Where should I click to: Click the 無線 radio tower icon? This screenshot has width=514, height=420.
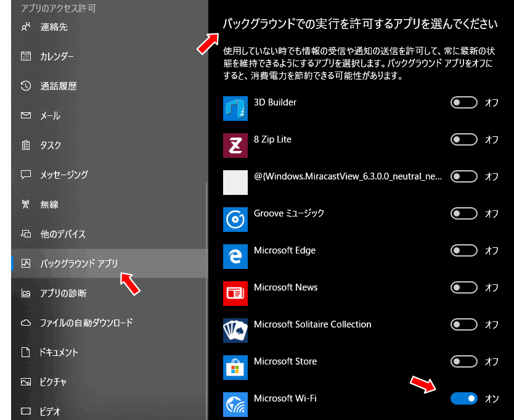[25, 204]
